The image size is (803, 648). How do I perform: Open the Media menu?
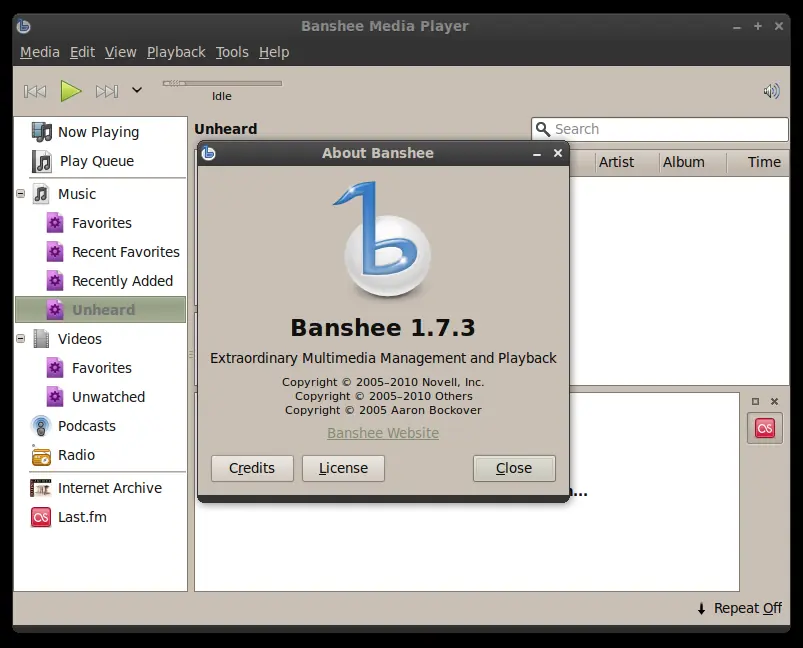(39, 52)
